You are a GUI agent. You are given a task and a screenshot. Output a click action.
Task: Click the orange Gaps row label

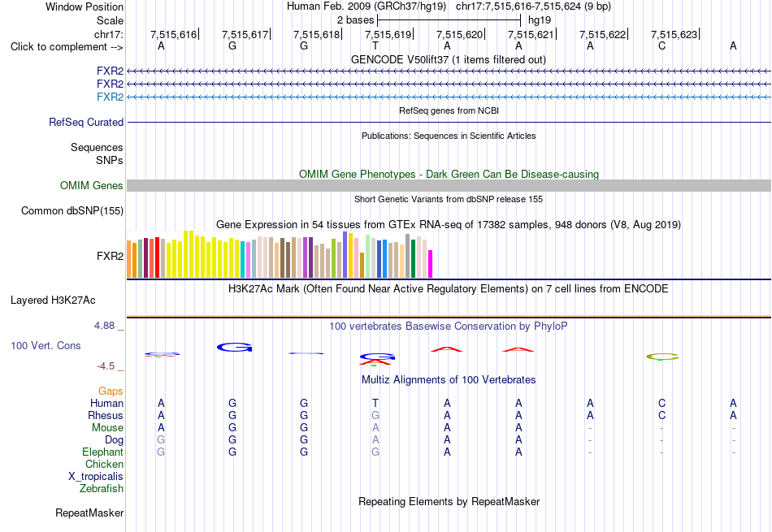coord(111,391)
